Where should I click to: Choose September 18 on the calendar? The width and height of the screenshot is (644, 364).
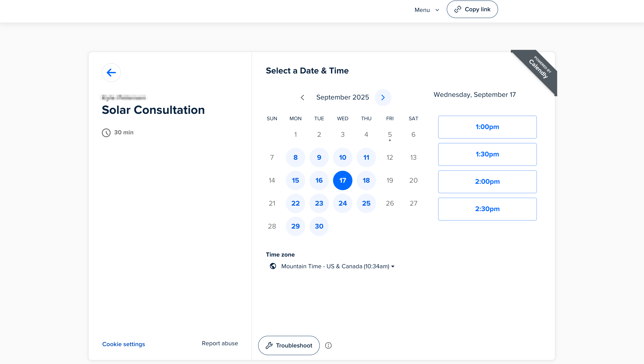366,180
